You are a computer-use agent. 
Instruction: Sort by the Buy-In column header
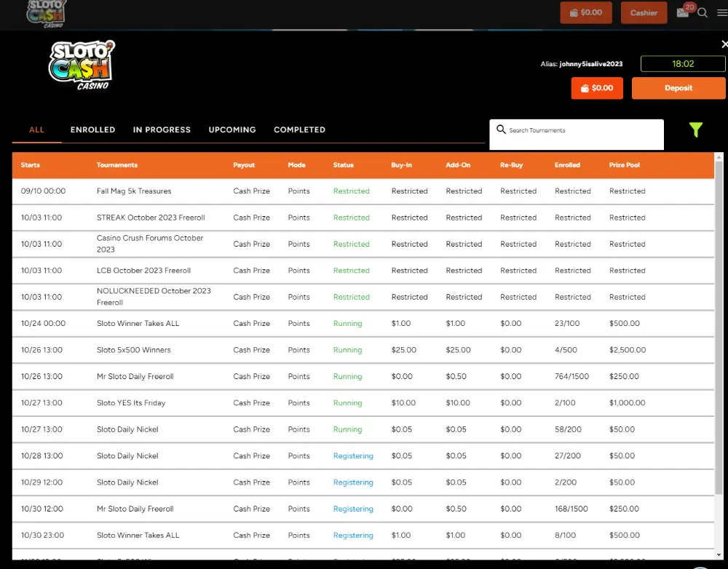click(x=401, y=164)
